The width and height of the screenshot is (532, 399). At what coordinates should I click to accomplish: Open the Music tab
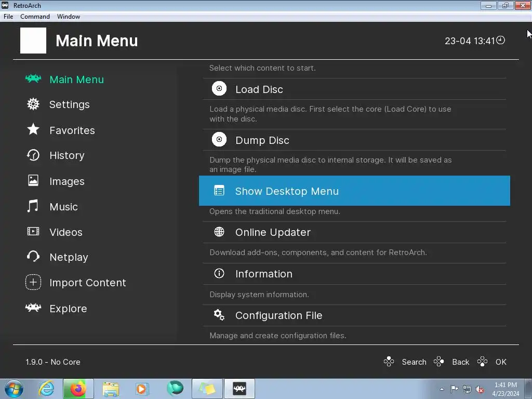64,207
